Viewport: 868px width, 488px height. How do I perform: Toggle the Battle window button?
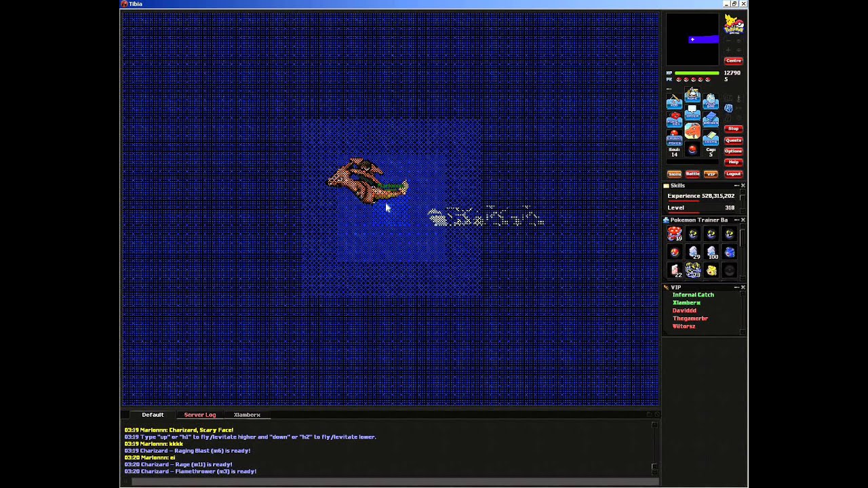click(x=692, y=174)
